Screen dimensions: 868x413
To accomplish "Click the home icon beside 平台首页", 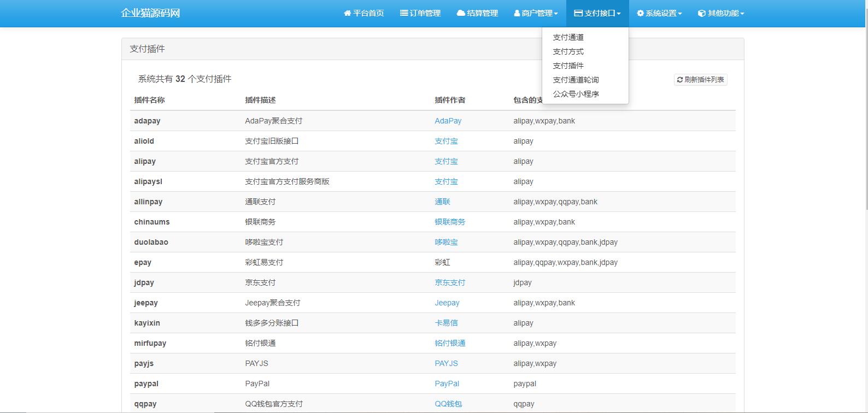I will tap(347, 13).
